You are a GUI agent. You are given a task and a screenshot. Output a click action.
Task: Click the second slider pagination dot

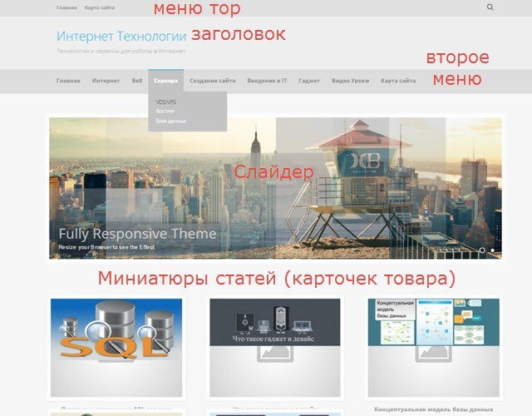[493, 250]
